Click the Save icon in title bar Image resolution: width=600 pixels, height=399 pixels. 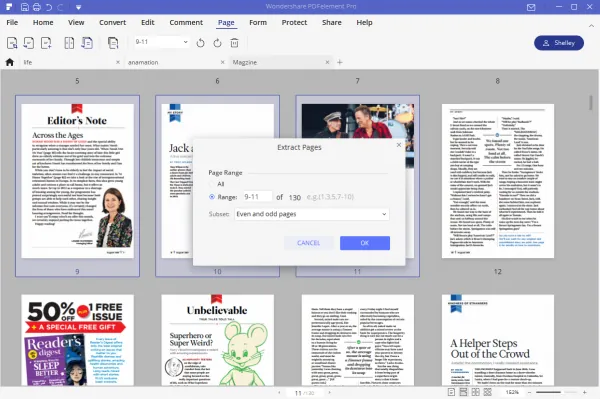(24, 7)
